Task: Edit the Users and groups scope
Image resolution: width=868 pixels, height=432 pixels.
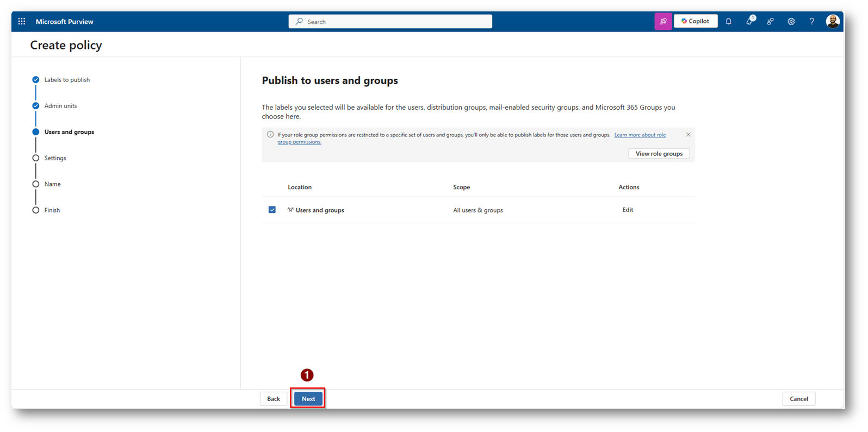Action: point(628,210)
